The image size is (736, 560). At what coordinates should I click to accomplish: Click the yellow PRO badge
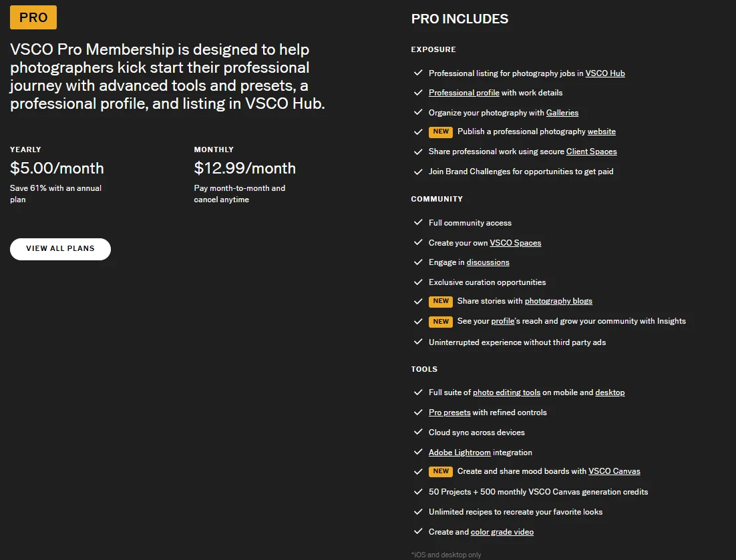pos(33,17)
